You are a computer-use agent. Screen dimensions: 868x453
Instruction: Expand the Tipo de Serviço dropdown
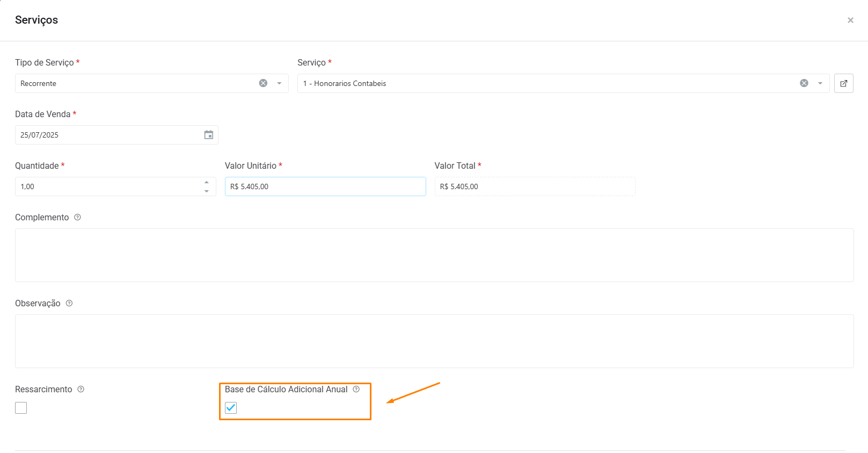coord(279,83)
